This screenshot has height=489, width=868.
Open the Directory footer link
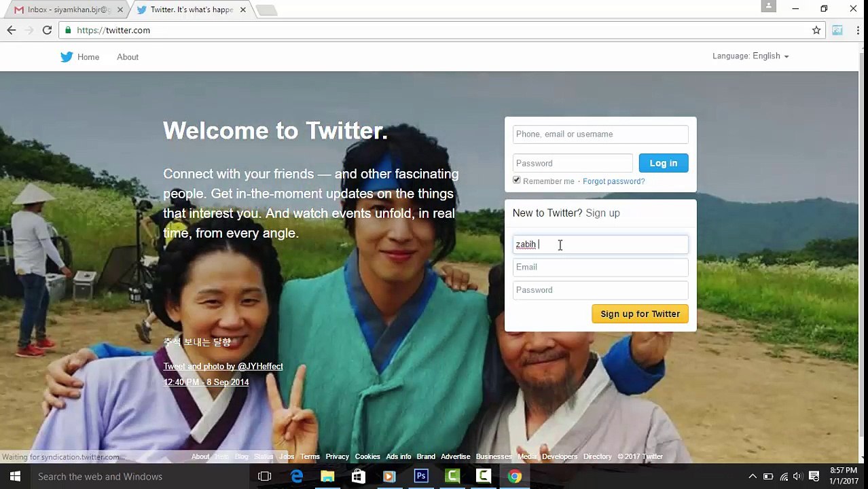[x=597, y=456]
